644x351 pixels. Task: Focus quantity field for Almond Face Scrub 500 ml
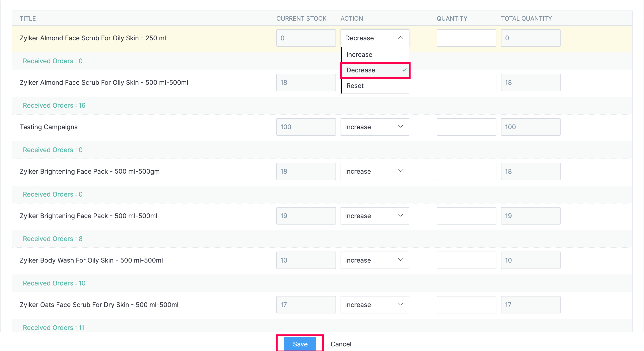(x=466, y=82)
